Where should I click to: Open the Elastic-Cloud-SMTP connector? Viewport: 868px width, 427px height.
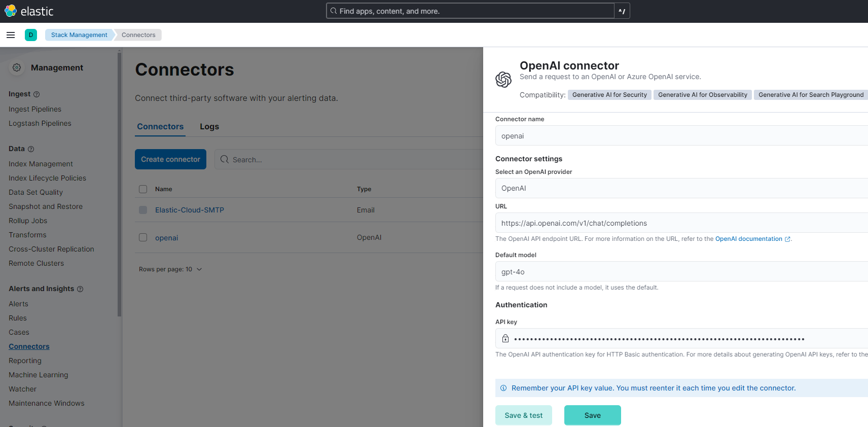tap(189, 210)
